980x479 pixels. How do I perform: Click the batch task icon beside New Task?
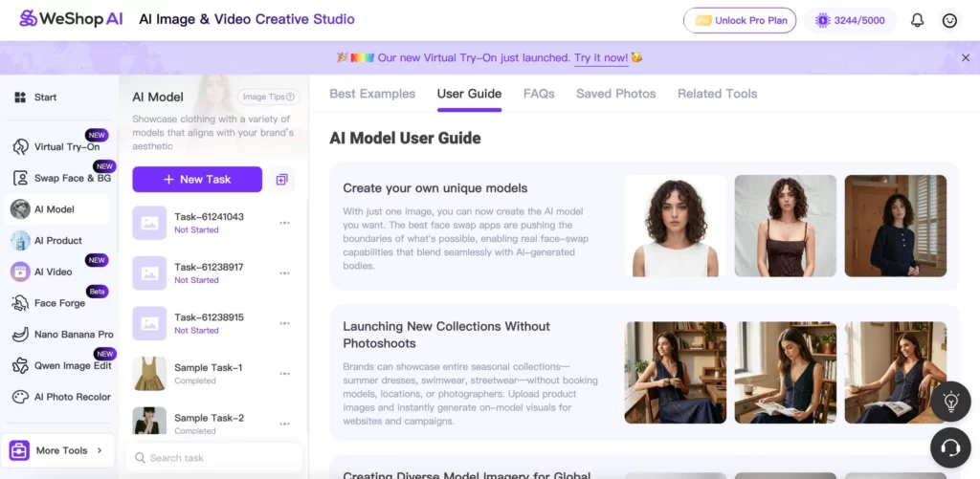(x=282, y=179)
